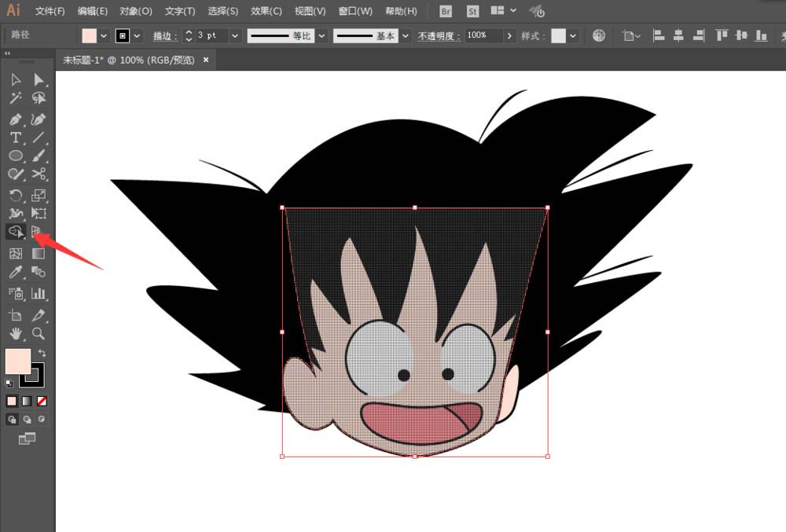Viewport: 786px width, 532px height.
Task: Swap fill and stroke colors
Action: click(42, 353)
